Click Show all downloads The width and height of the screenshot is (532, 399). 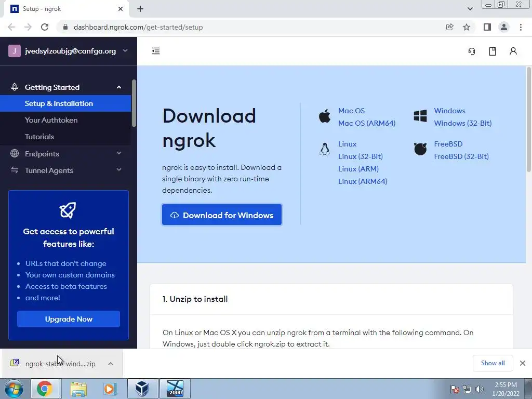click(493, 363)
